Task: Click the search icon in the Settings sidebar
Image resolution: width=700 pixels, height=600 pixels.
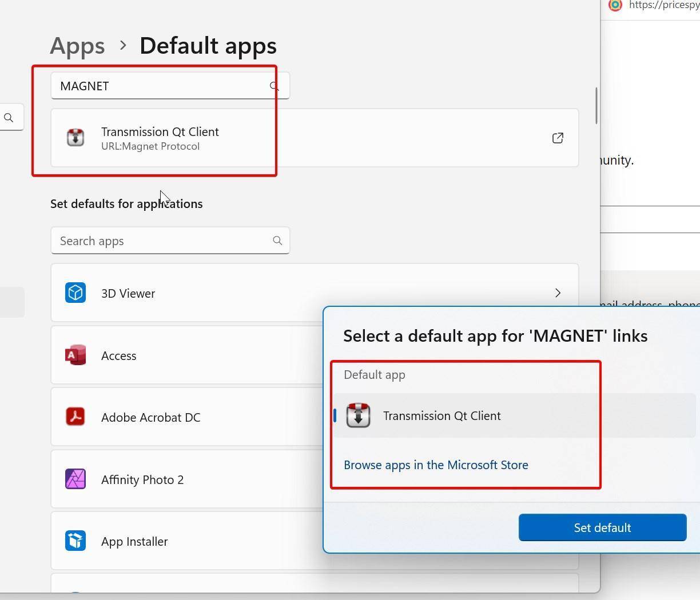Action: coord(9,117)
